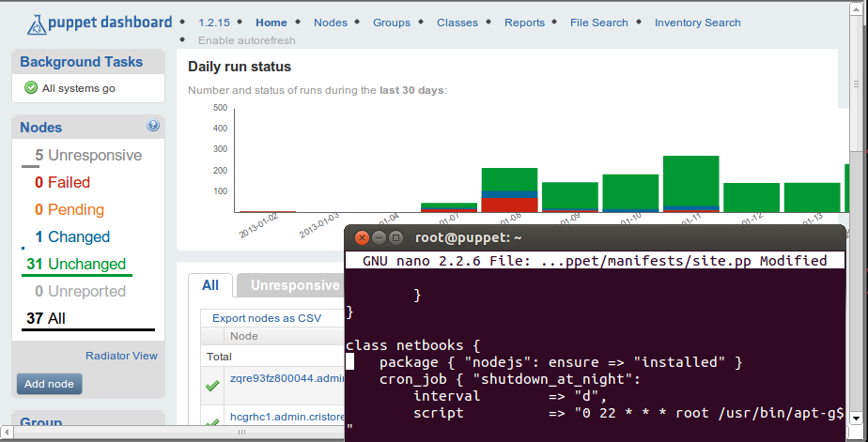Click green status check beside zqre93fz800044 node

coord(212,385)
